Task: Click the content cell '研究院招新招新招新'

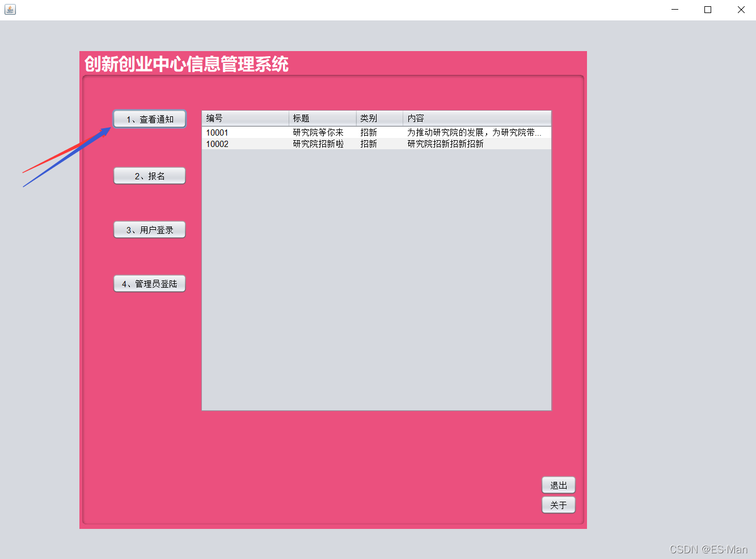Action: point(477,144)
